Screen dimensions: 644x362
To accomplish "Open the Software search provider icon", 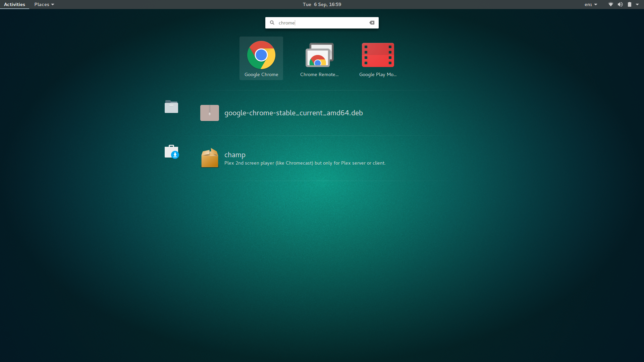I will [172, 152].
